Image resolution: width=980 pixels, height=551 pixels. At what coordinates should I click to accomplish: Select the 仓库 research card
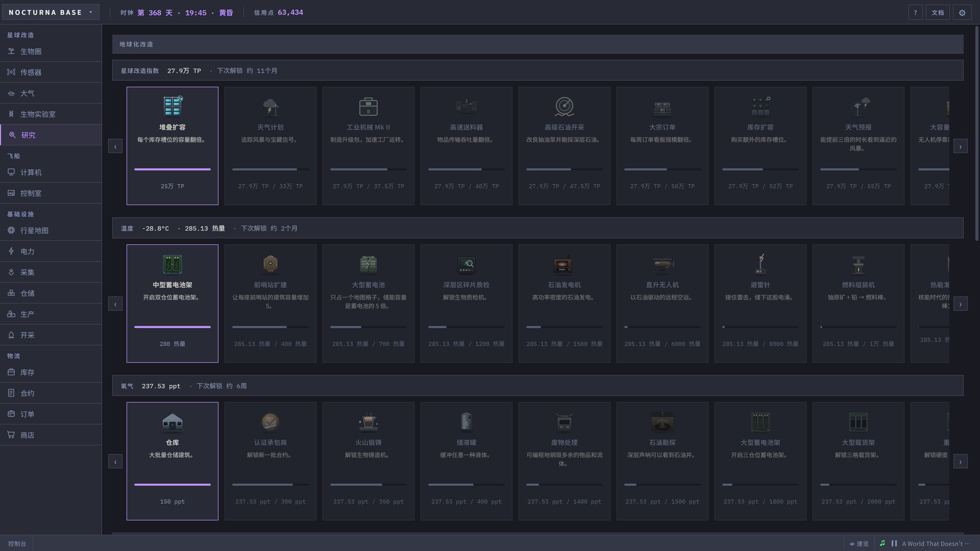(173, 461)
